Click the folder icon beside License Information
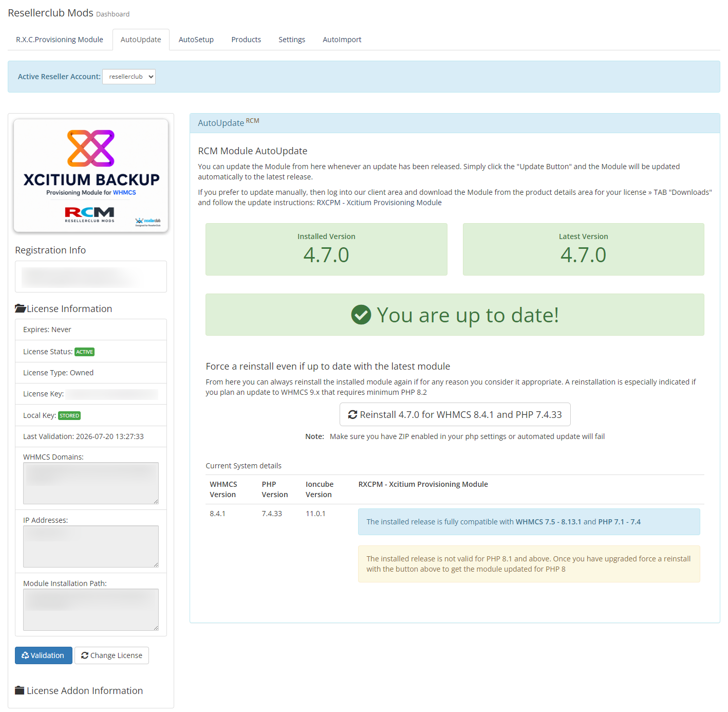 click(21, 308)
